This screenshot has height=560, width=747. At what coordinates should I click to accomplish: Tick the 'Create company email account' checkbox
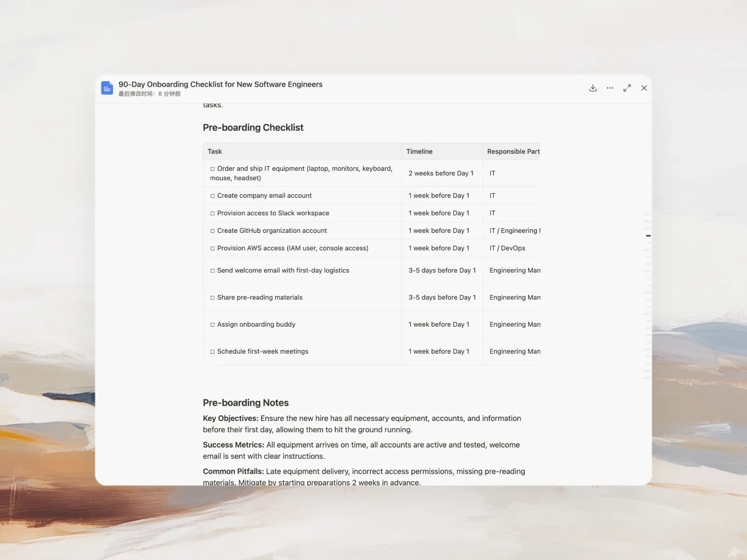click(212, 196)
